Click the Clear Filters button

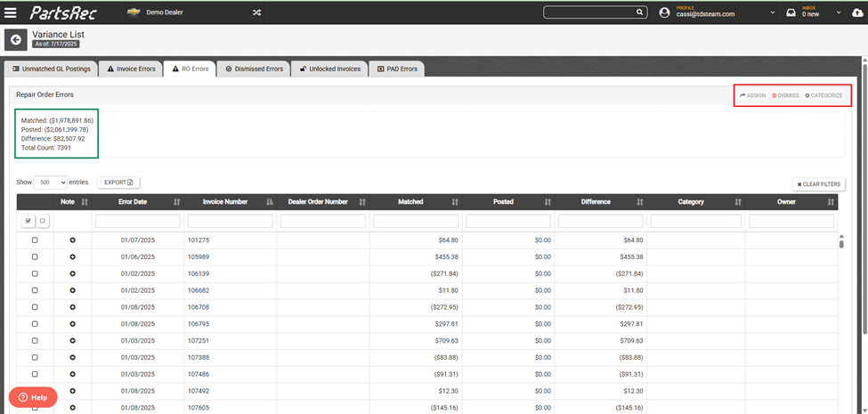[x=819, y=184]
